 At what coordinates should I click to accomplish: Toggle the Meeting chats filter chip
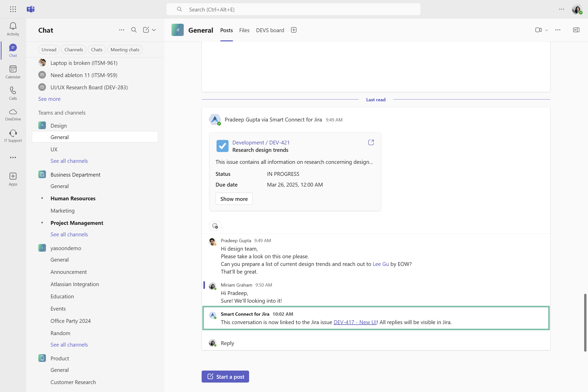(125, 50)
